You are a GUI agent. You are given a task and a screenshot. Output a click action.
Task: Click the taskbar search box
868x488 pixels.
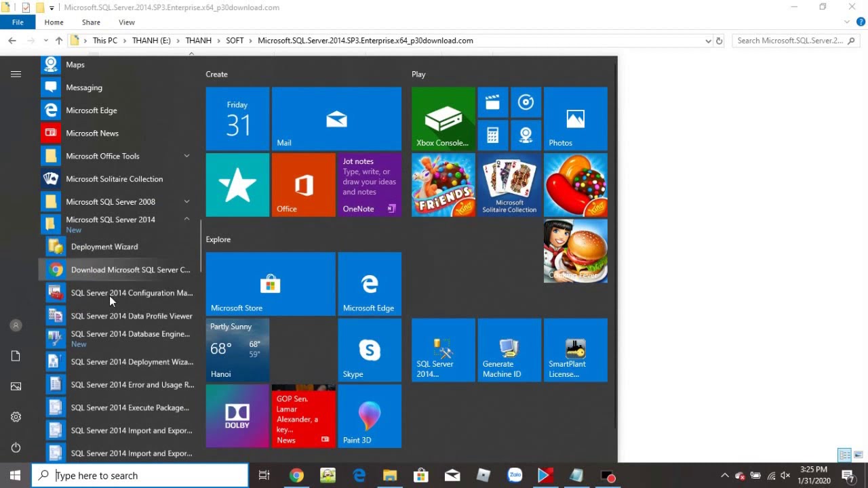click(x=140, y=476)
